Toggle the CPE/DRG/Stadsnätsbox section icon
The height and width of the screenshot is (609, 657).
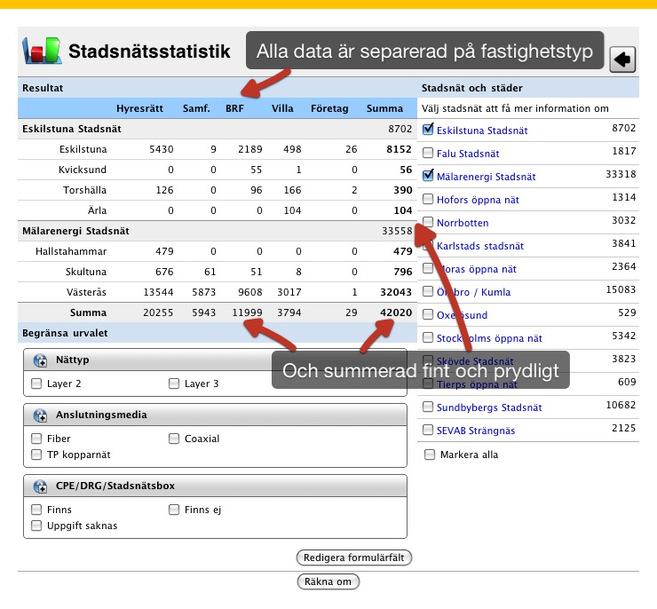point(41,487)
